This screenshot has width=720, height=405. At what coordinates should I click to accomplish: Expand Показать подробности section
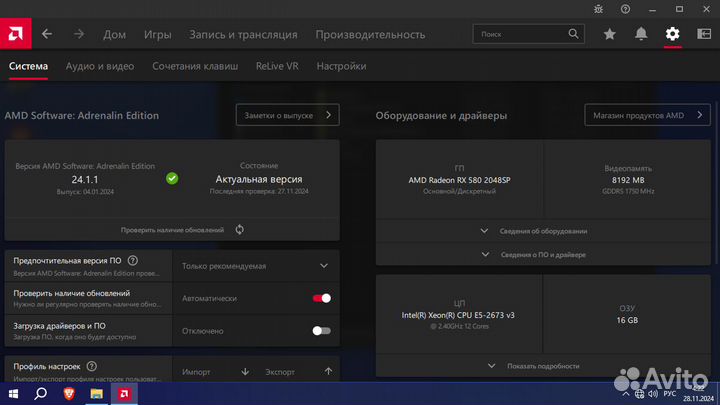(x=543, y=366)
